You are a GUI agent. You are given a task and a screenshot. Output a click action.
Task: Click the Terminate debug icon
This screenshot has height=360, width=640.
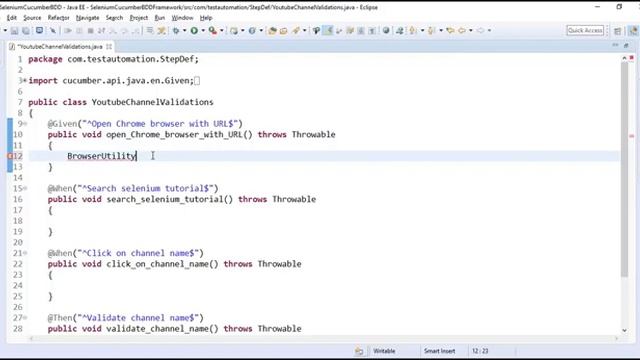90,31
